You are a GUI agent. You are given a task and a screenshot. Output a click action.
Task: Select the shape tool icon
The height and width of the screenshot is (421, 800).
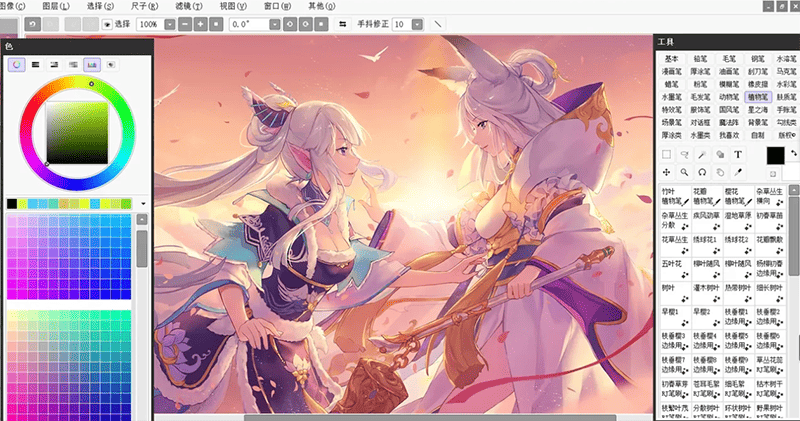point(720,154)
